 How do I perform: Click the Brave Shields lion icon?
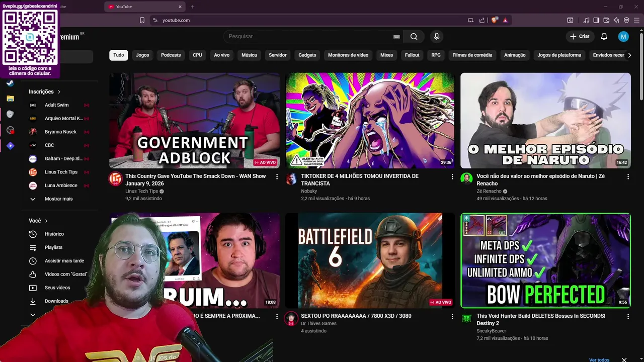[495, 20]
